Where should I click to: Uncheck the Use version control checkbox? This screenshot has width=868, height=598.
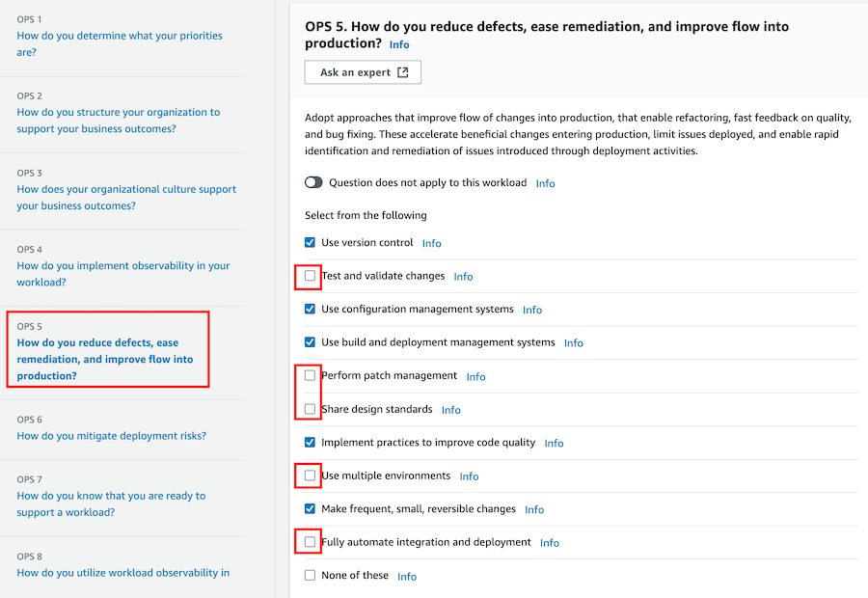click(310, 242)
